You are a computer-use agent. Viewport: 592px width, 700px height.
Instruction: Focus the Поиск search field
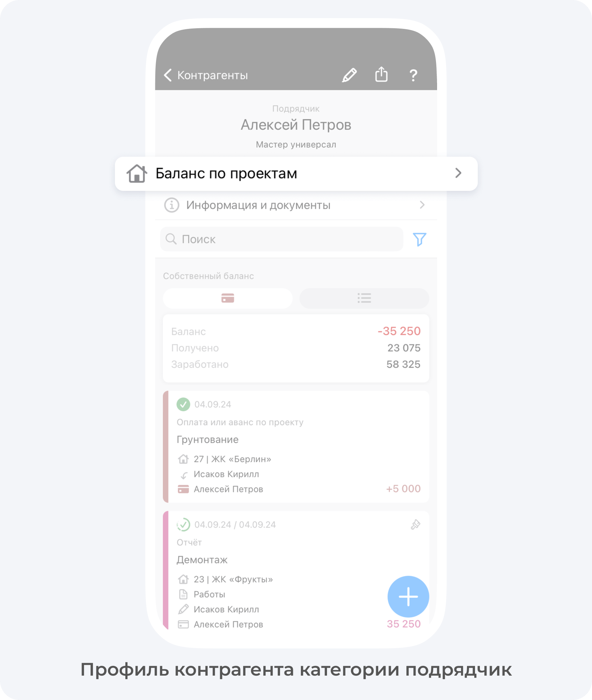point(282,239)
